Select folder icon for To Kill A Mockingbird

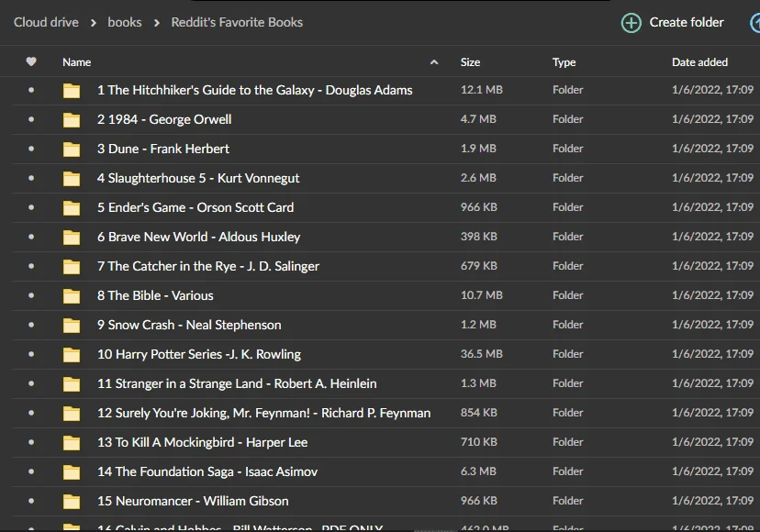(x=72, y=443)
